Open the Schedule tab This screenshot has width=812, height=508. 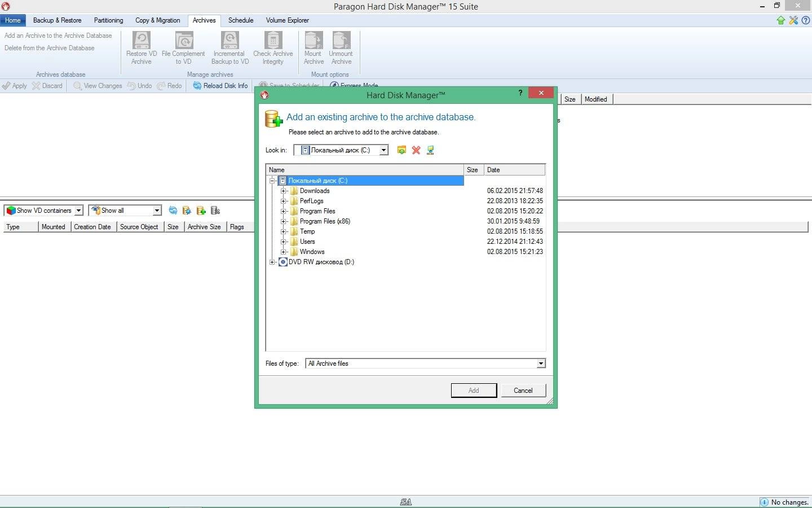(241, 20)
